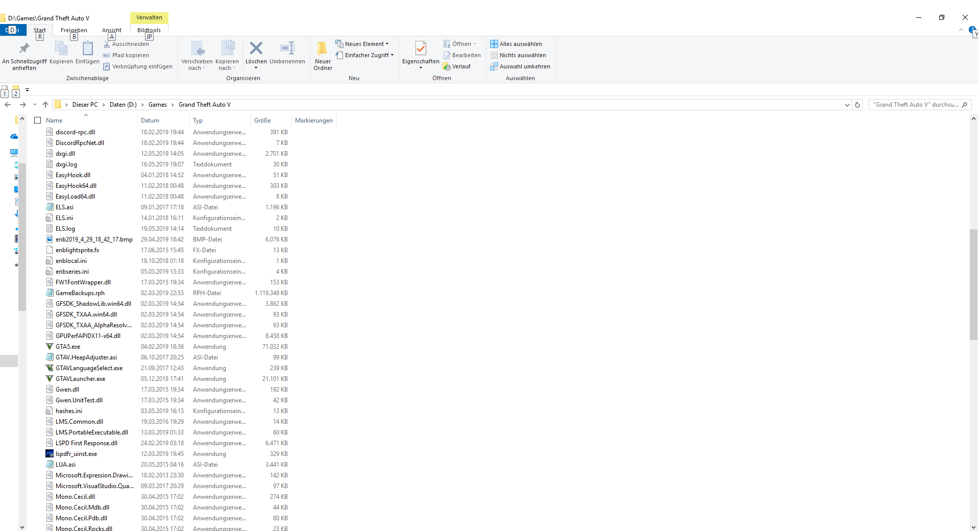This screenshot has width=980, height=531.
Task: Select Dieser PC icon in navigation pane
Action: click(14, 153)
